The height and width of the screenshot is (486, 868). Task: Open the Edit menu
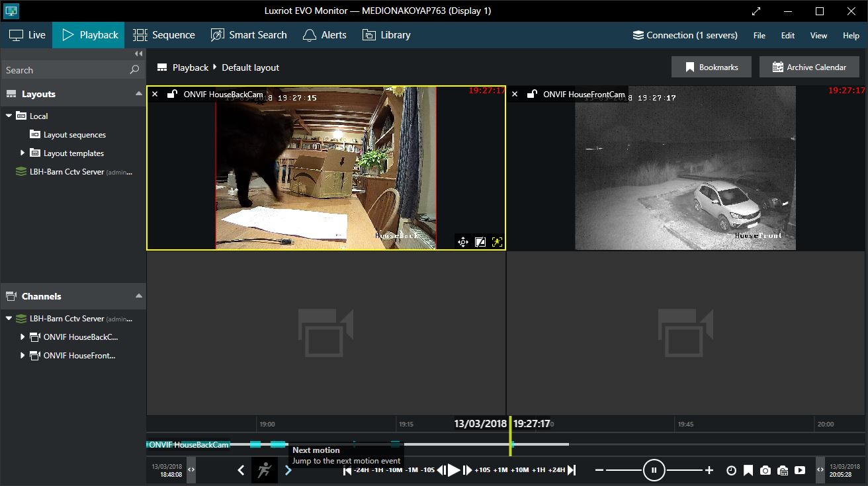pos(787,36)
